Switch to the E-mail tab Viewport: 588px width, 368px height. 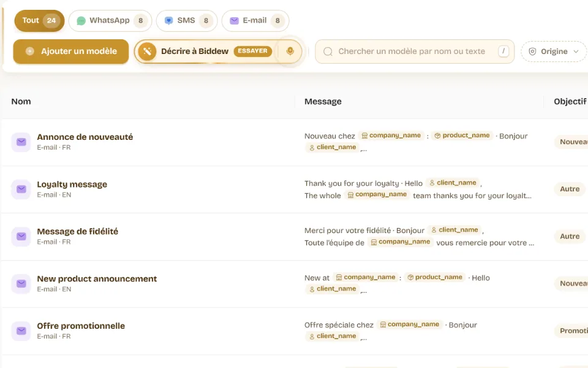point(255,21)
